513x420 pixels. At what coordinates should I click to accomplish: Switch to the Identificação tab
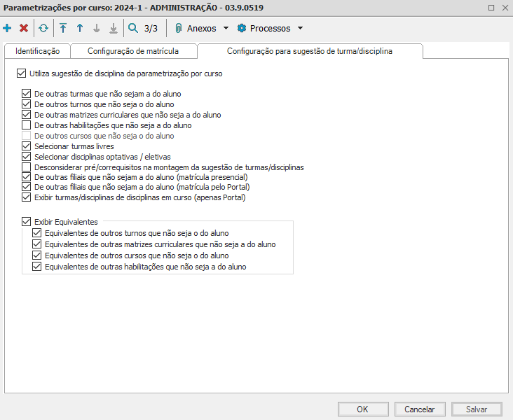(37, 51)
